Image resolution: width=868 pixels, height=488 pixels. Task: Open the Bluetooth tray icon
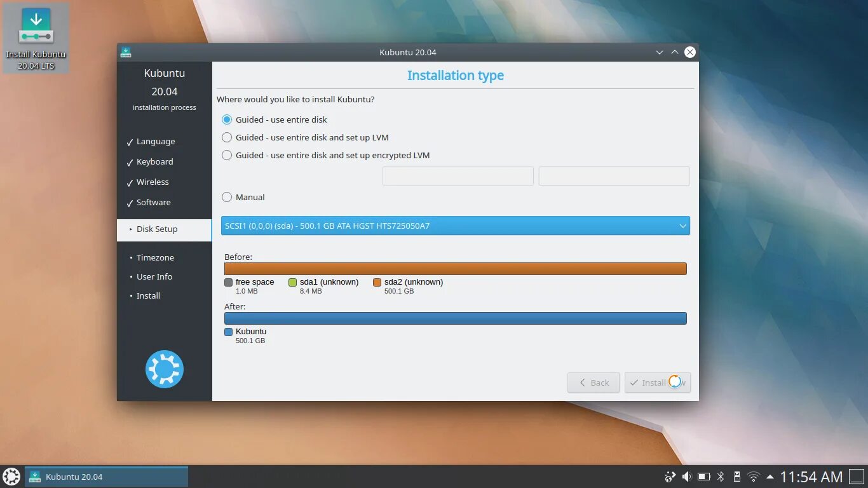click(x=721, y=477)
